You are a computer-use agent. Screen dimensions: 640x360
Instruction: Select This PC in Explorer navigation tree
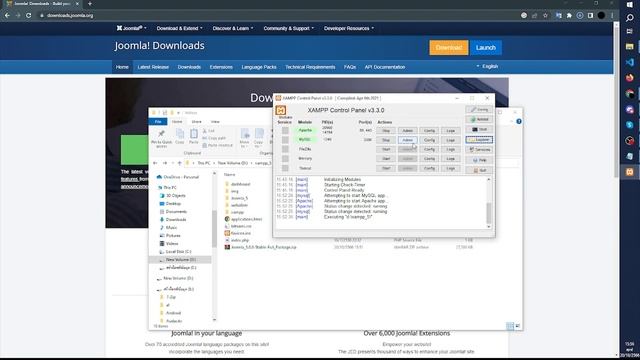click(170, 187)
